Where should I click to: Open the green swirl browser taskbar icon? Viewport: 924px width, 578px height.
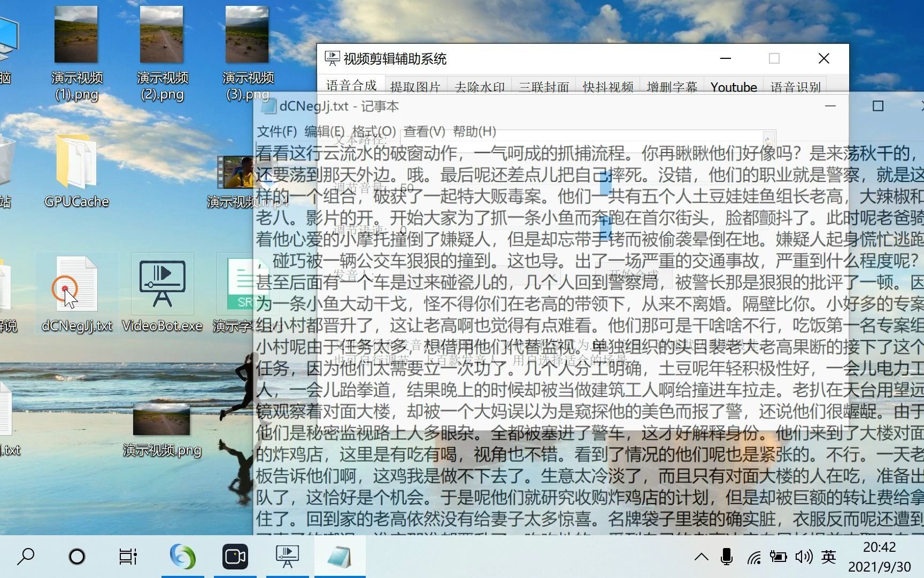coord(182,557)
